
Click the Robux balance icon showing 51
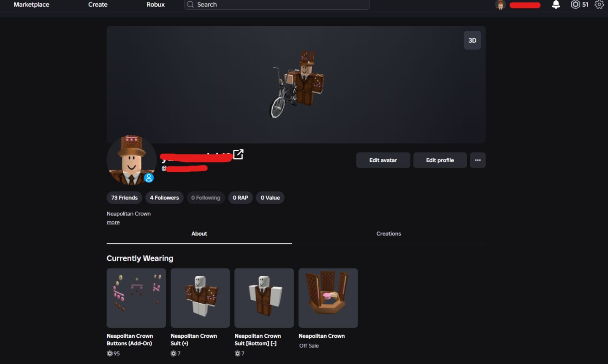coord(575,5)
